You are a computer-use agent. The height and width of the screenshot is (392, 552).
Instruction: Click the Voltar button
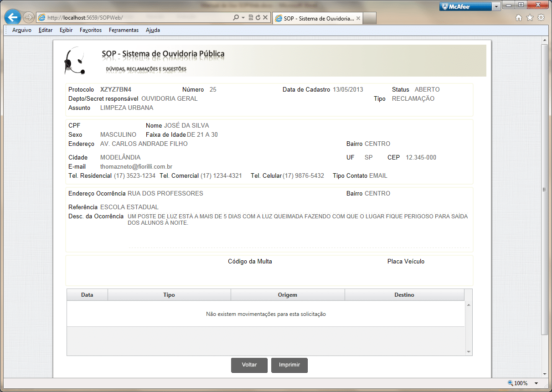249,365
